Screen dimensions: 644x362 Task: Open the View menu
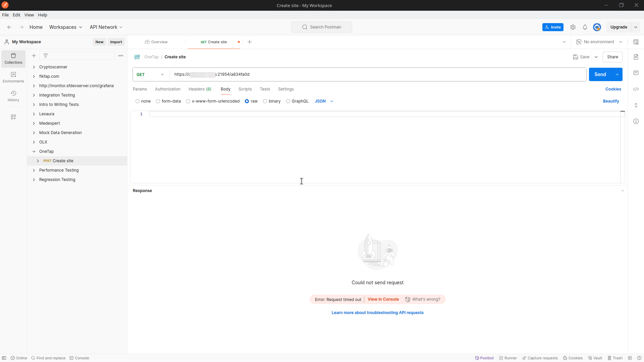pyautogui.click(x=29, y=15)
